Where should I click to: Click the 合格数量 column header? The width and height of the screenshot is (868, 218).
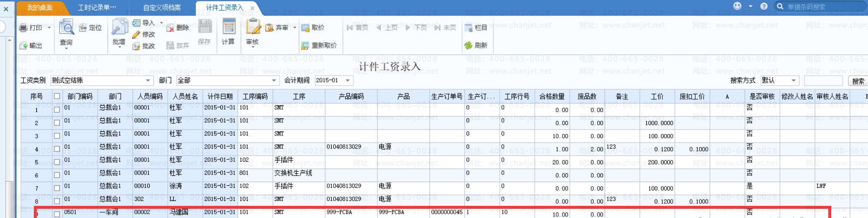552,96
